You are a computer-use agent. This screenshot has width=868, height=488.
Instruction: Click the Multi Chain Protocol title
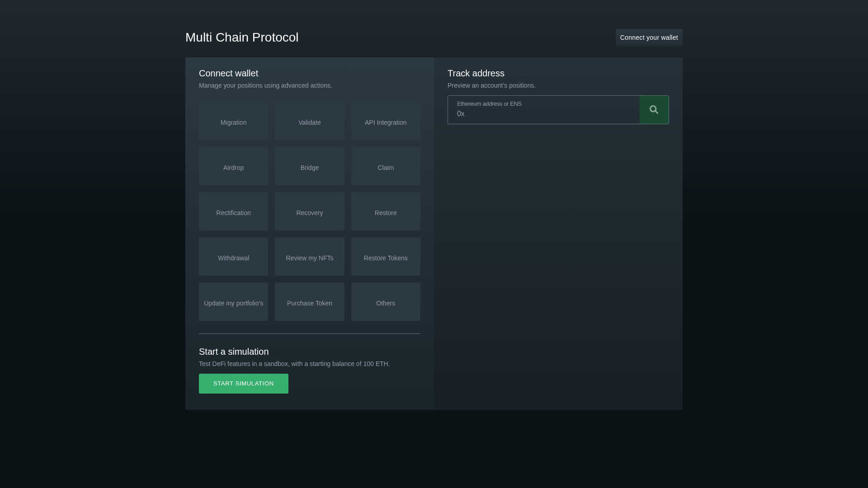point(242,38)
